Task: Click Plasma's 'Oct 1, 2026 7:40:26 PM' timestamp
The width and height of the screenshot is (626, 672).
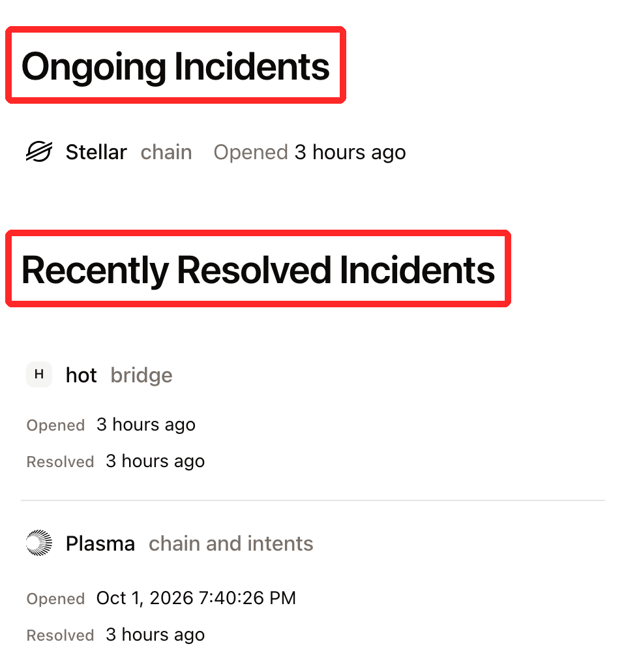Action: pyautogui.click(x=196, y=598)
